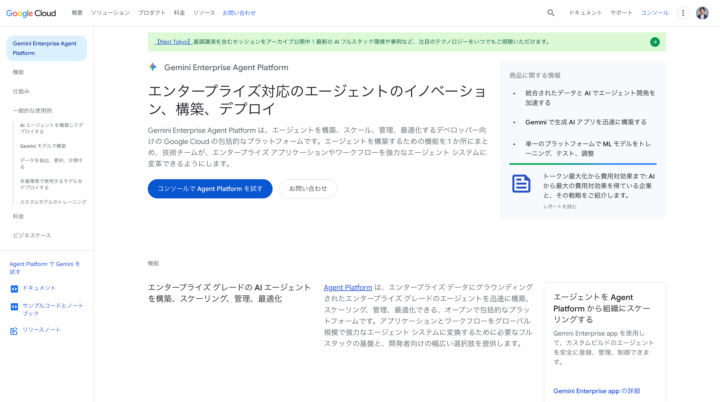Open the Next Tokyo link in the banner
Viewport: 720px width, 402px height.
[173, 42]
